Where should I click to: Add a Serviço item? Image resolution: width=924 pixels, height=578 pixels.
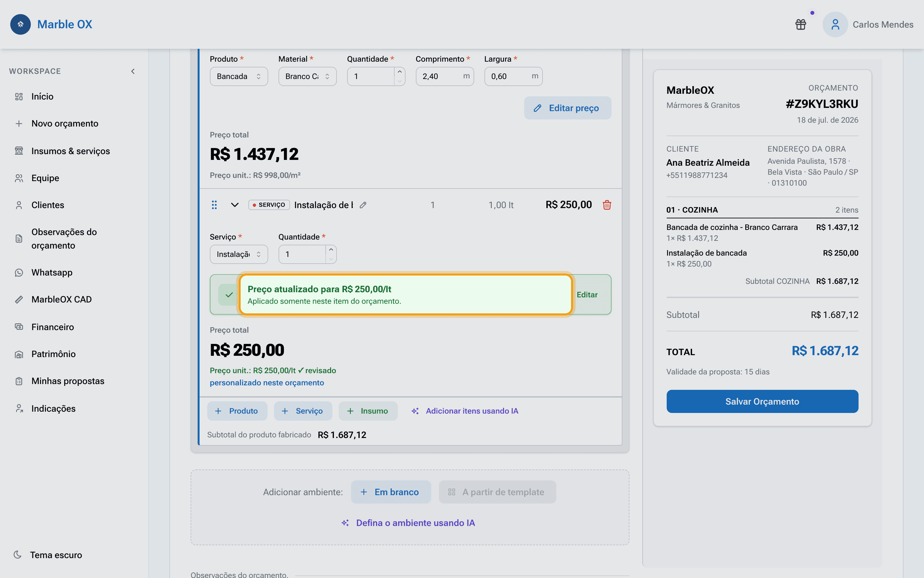coord(303,411)
